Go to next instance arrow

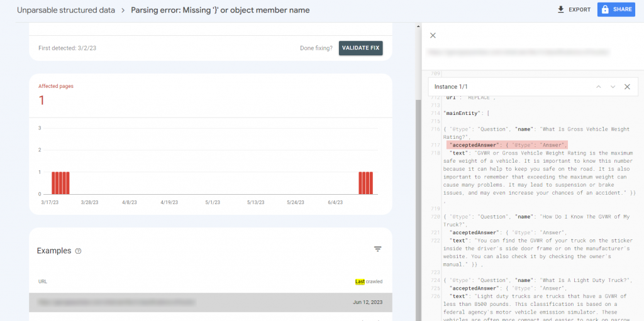pos(613,87)
